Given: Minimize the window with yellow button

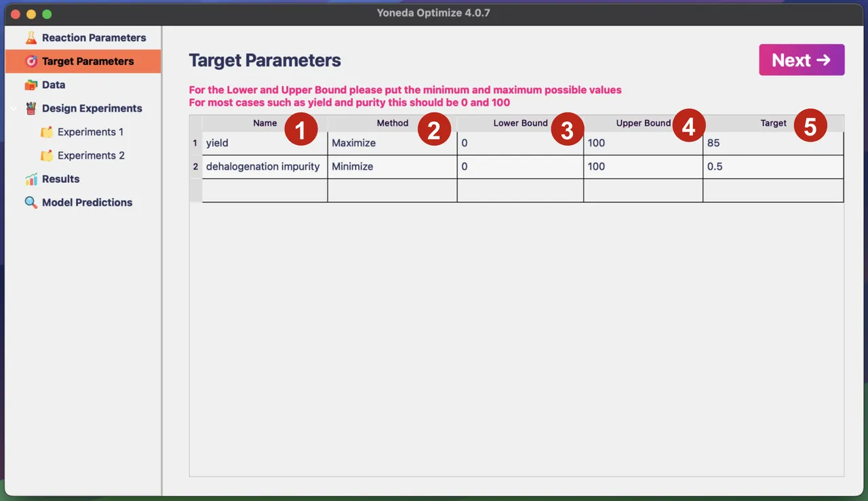Looking at the screenshot, I should [31, 14].
